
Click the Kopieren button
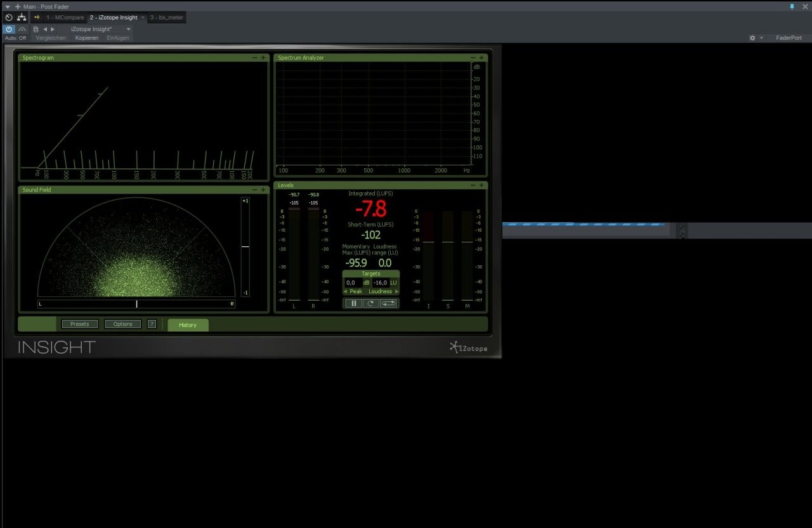click(87, 38)
